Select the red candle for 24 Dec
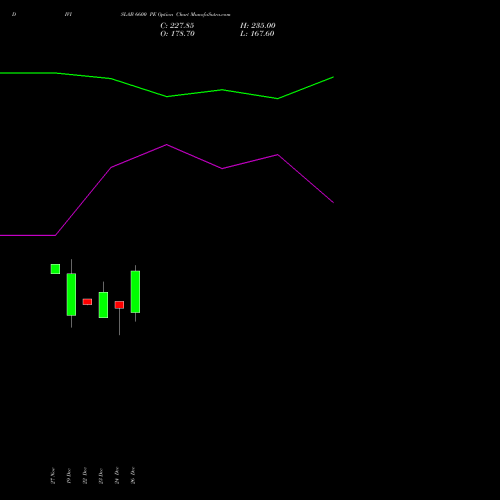 tap(119, 305)
